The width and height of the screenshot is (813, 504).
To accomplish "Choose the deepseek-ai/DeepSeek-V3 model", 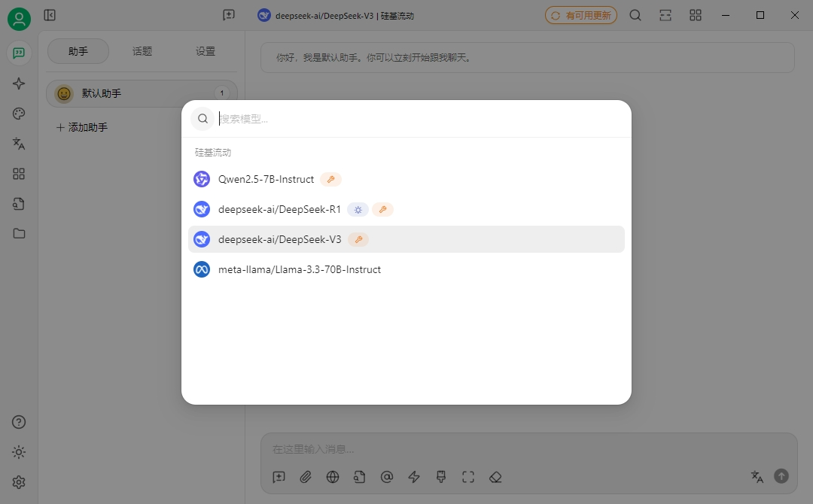I will [x=406, y=239].
